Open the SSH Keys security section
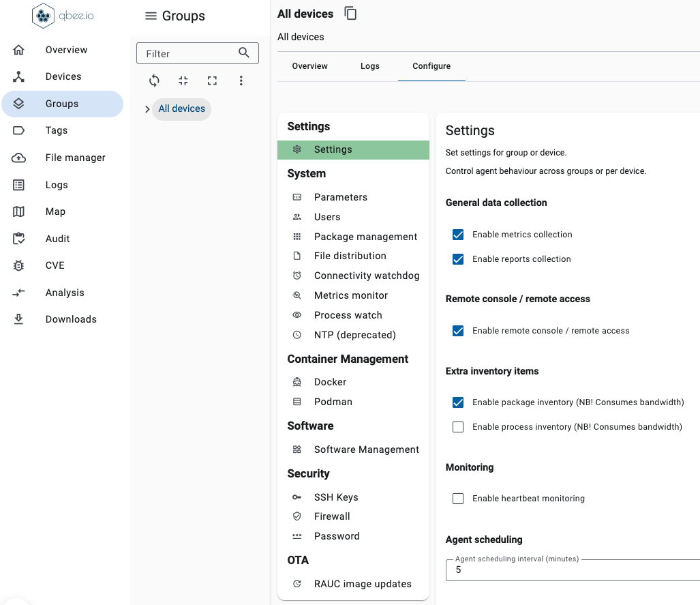700x605 pixels. point(337,497)
